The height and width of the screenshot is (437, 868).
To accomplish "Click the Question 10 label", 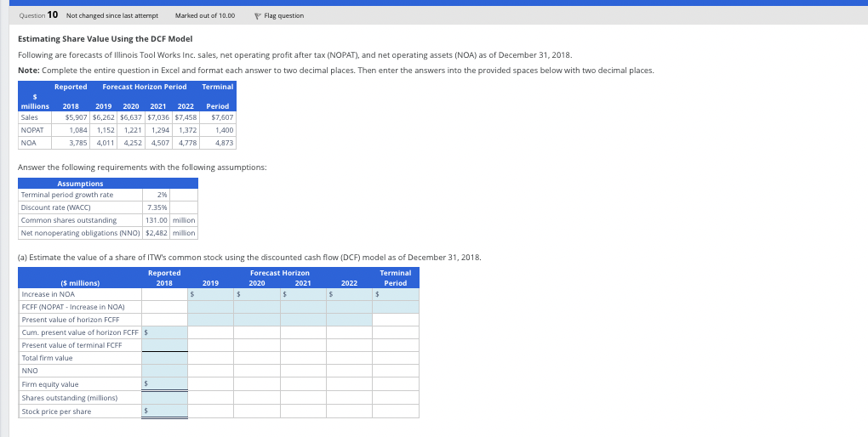I will click(38, 15).
